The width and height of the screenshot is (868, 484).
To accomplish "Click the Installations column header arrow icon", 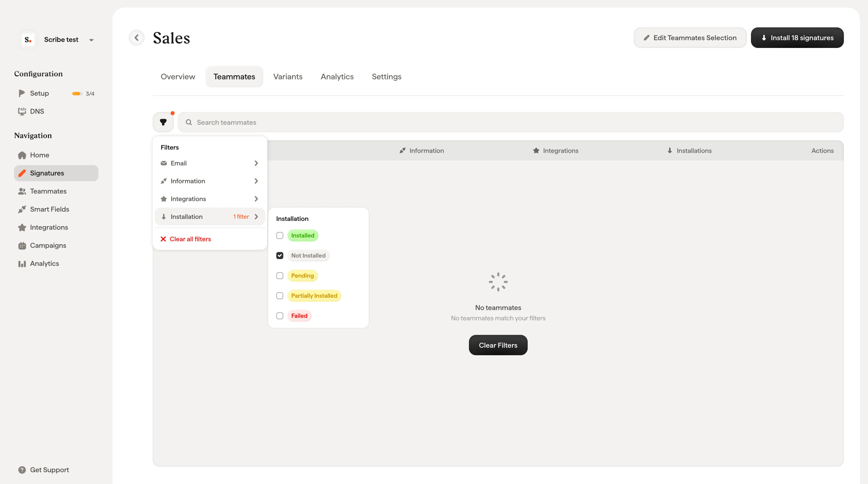I will click(670, 151).
